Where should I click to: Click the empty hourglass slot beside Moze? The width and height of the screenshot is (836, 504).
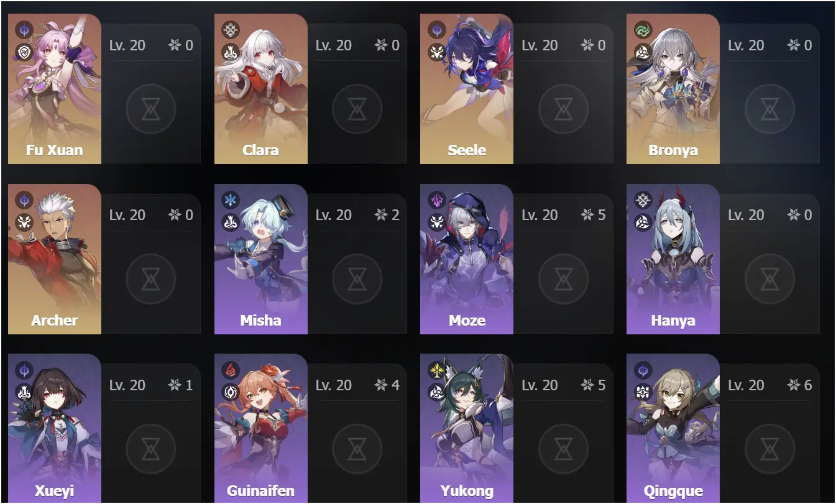[x=564, y=280]
